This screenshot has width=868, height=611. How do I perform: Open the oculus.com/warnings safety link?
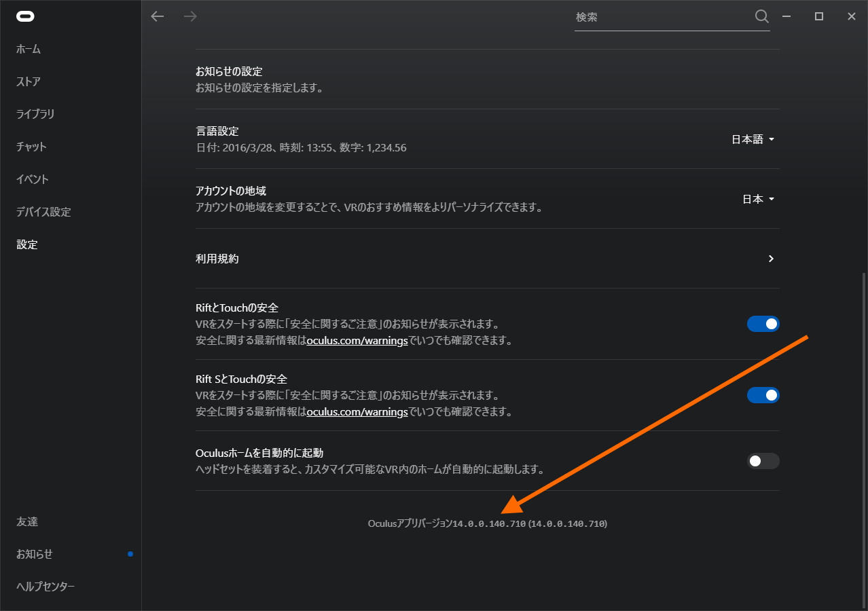pos(357,340)
